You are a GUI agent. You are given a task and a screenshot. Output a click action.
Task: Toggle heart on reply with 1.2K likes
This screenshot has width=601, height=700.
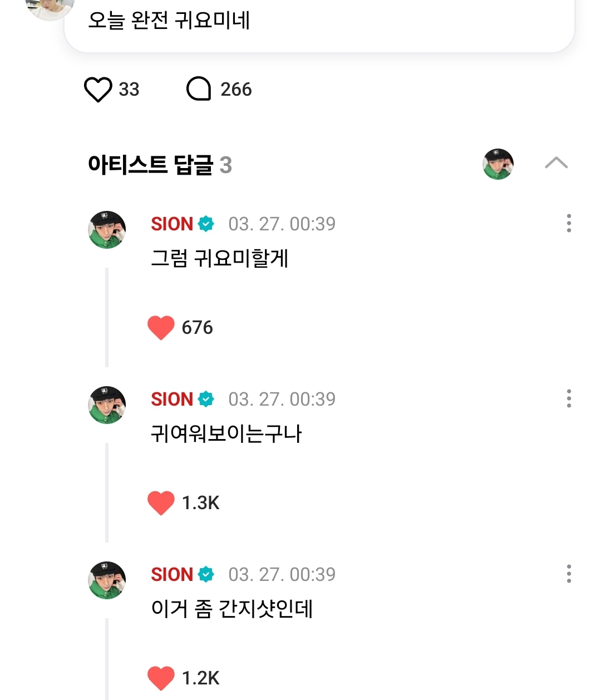click(161, 678)
